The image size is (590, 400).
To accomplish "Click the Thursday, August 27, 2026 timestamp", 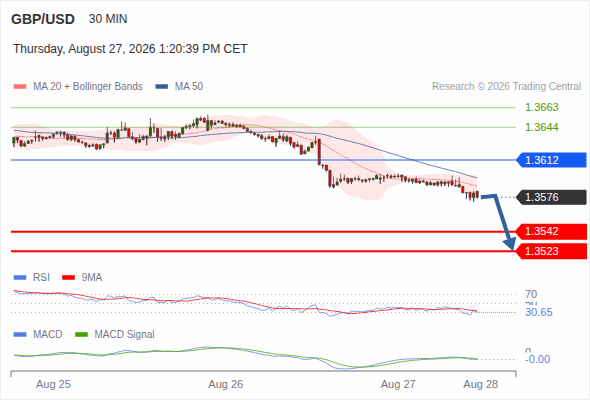I will [x=130, y=49].
